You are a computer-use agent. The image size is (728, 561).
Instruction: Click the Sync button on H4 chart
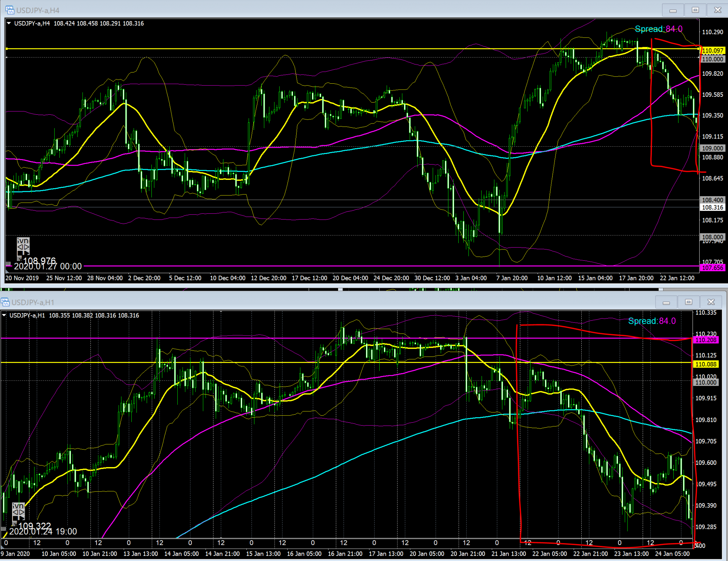click(23, 241)
